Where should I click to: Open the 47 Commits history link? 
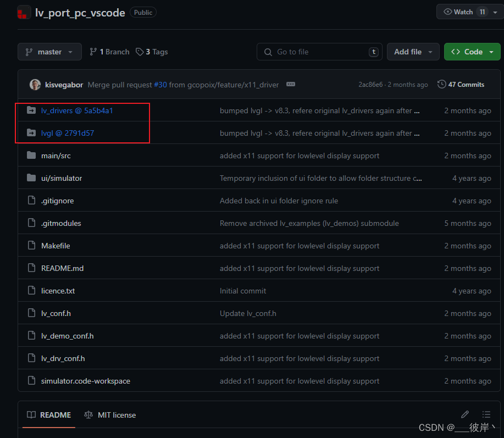(461, 84)
